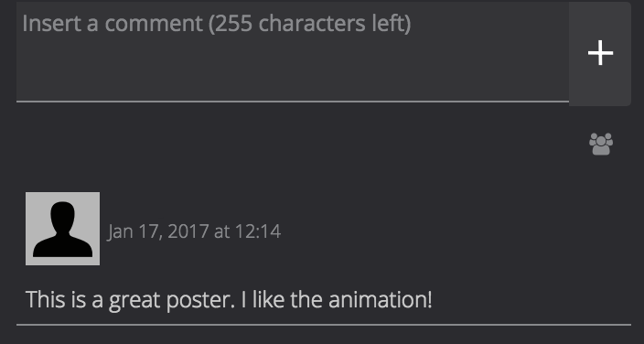
Task: Click the commenter's silhouette avatar
Action: (x=62, y=229)
